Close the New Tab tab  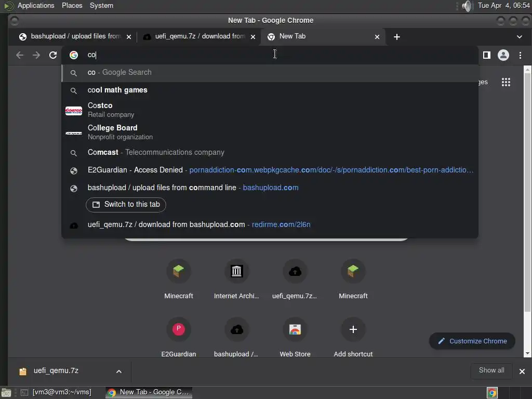(x=377, y=37)
